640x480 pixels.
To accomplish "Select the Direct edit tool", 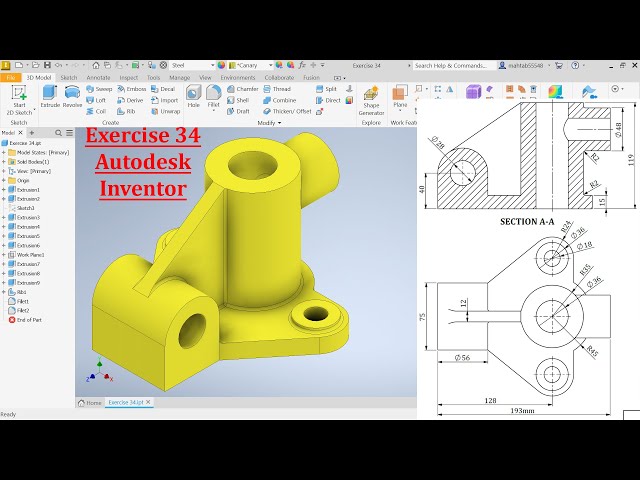I will point(328,100).
